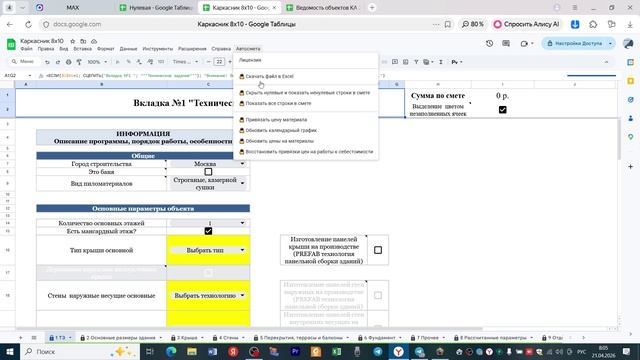This screenshot has height=360, width=640.
Task: Open Word from Windows taskbar
Action: click(x=212, y=351)
